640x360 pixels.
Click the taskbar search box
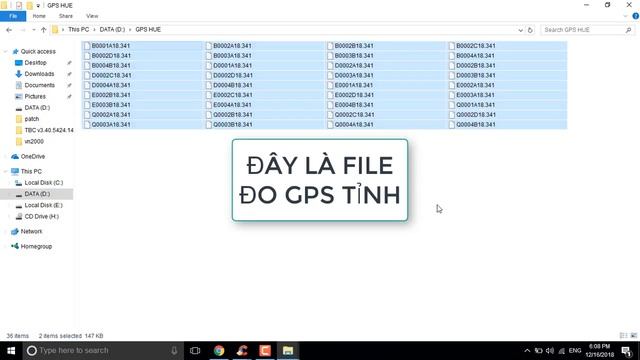102,351
